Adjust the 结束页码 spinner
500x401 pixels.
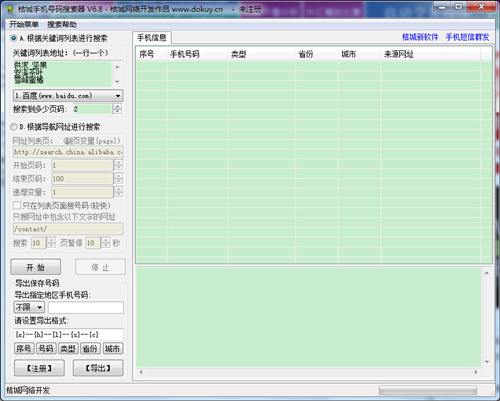[118, 179]
